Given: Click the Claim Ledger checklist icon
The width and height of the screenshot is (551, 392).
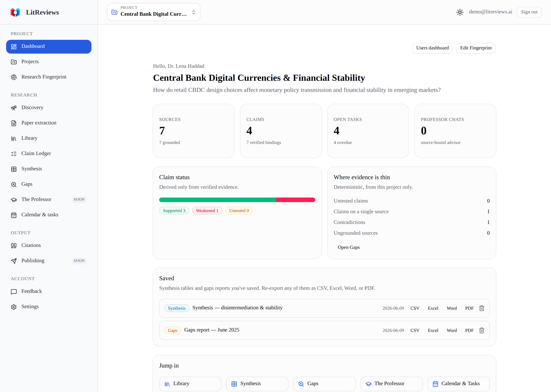Looking at the screenshot, I should click(x=14, y=154).
